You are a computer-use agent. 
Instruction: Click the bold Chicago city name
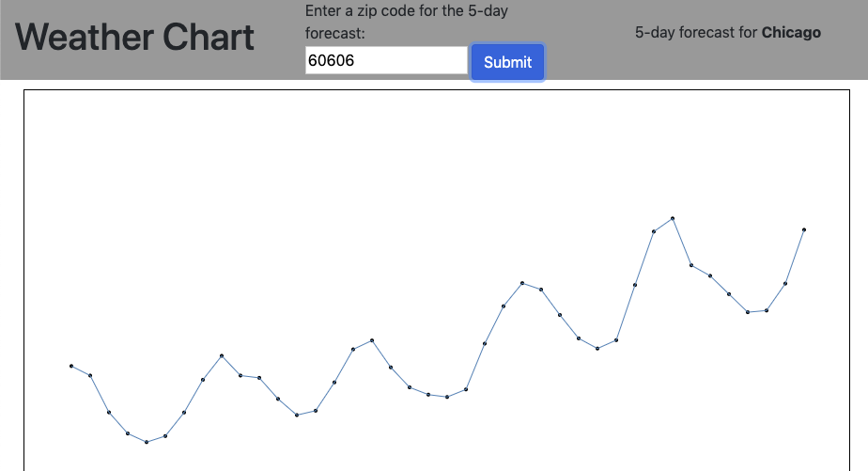point(791,33)
